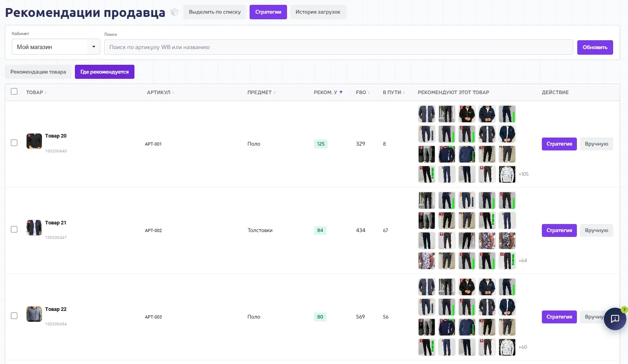This screenshot has width=628, height=364.
Task: Show +60 more recommenders for Товар 22
Action: 523,347
